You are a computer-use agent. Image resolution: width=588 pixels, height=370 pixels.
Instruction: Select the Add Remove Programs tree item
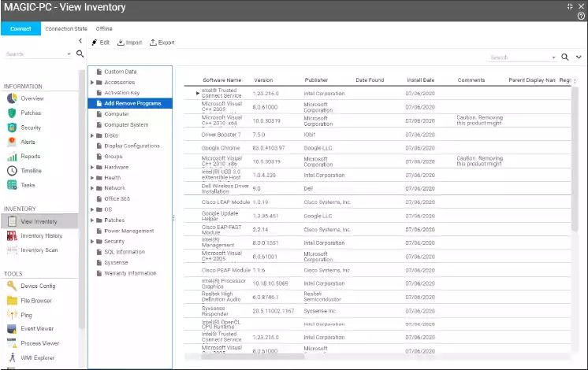tap(130, 103)
